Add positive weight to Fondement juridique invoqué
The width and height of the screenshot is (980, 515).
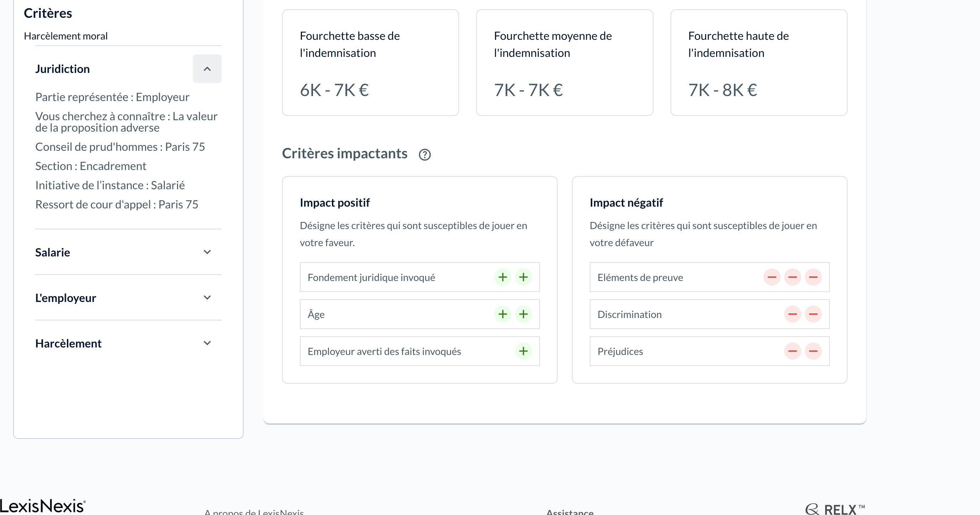(x=502, y=277)
